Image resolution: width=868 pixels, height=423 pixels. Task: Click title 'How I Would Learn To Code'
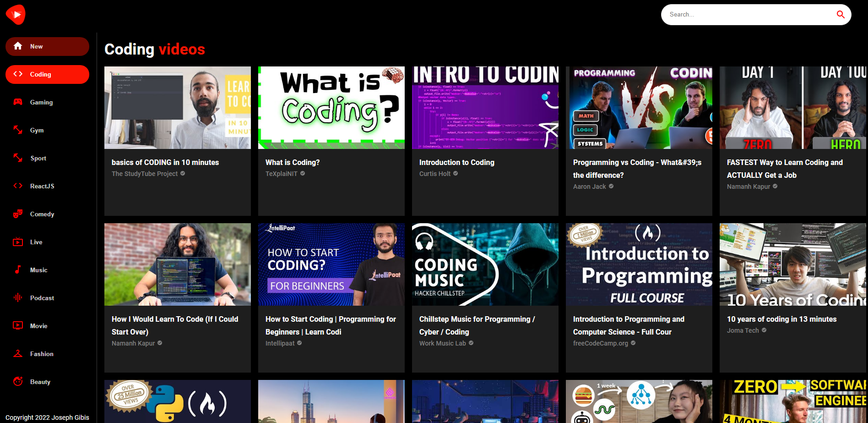pyautogui.click(x=175, y=325)
